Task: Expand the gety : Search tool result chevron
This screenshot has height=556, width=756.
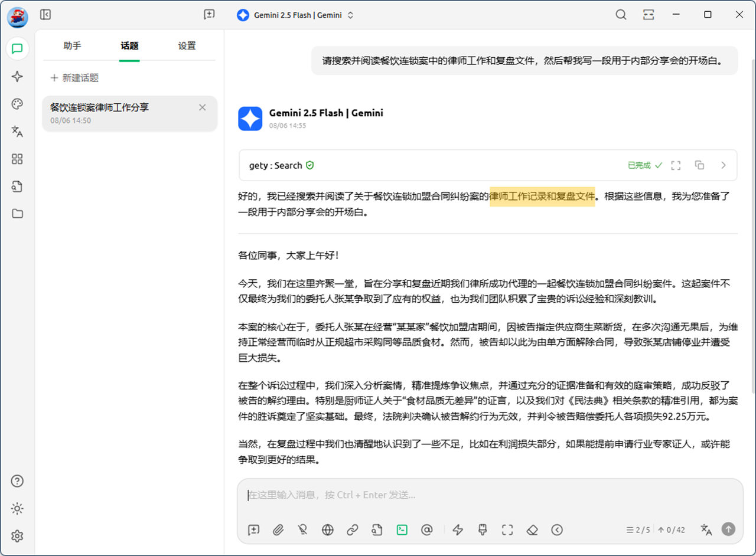Action: click(724, 165)
